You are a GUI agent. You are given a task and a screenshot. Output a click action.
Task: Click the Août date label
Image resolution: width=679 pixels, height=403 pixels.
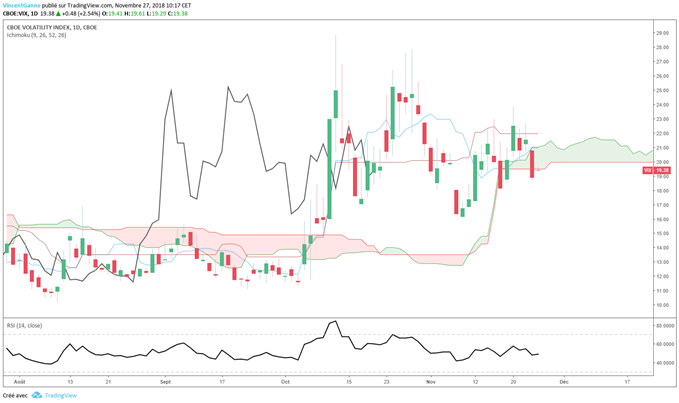(19, 382)
